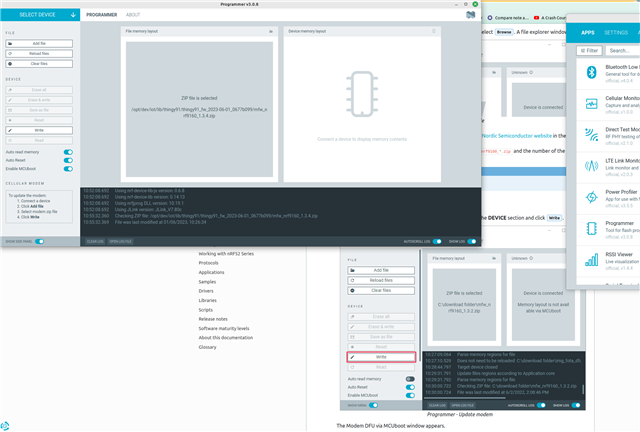This screenshot has width=640, height=432.
Task: Click the Save as file button
Action: point(39,110)
